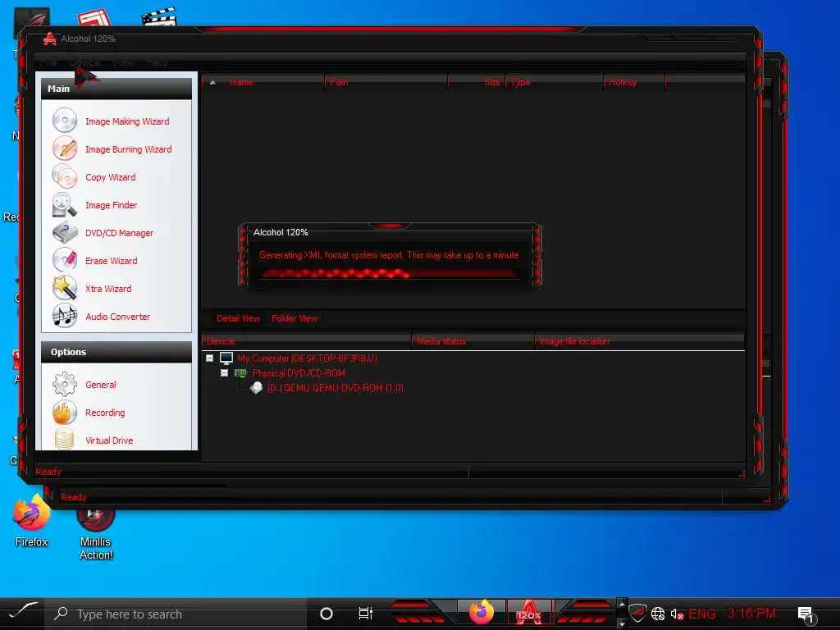Image resolution: width=840 pixels, height=630 pixels.
Task: Click the XML report progress bar
Action: click(390, 274)
